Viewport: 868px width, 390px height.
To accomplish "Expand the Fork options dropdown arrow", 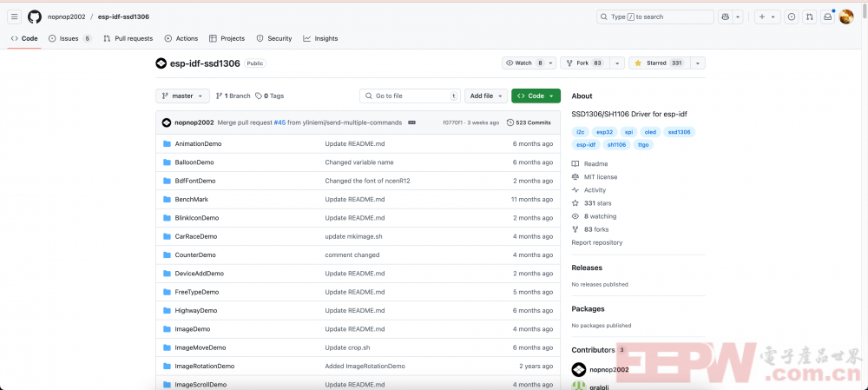I will [617, 63].
